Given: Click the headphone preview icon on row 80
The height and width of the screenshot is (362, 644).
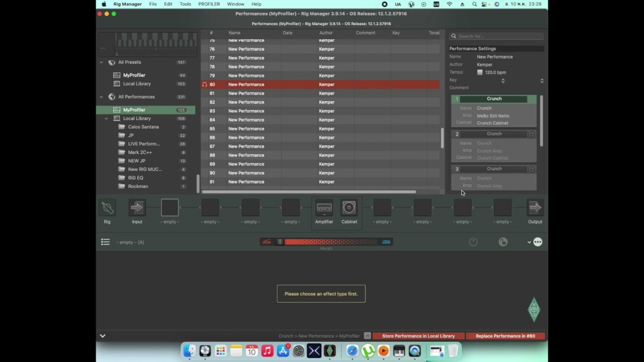Looking at the screenshot, I should point(204,84).
